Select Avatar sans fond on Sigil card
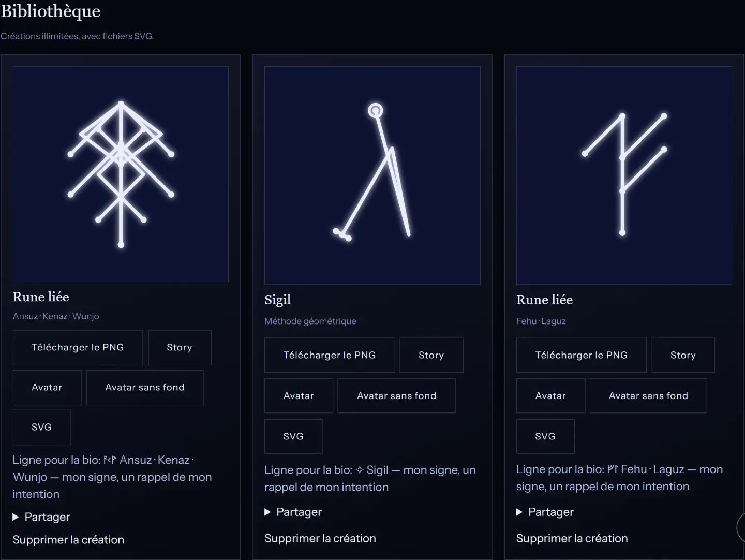The width and height of the screenshot is (745, 560). coord(397,395)
